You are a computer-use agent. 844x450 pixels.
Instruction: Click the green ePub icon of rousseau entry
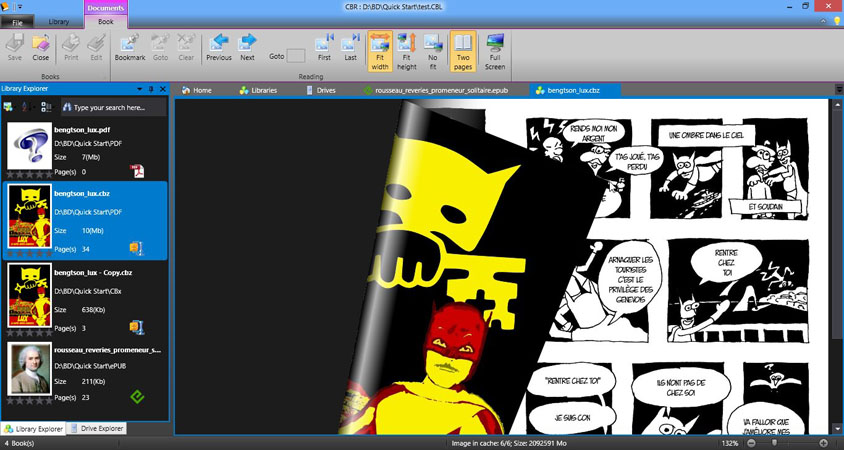point(137,397)
